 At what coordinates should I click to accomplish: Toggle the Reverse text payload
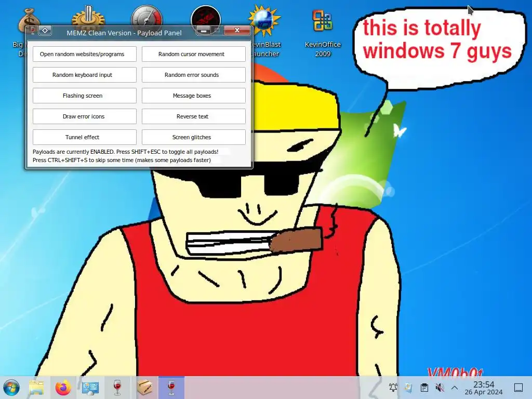194,116
